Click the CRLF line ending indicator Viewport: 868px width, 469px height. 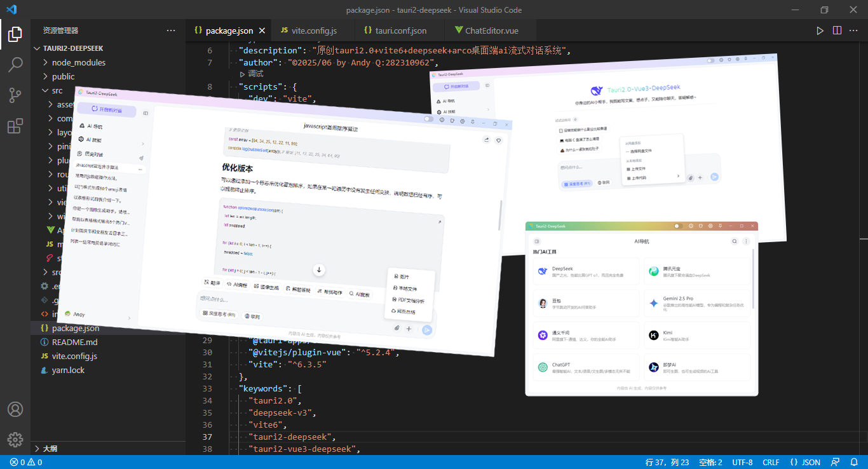click(x=771, y=462)
